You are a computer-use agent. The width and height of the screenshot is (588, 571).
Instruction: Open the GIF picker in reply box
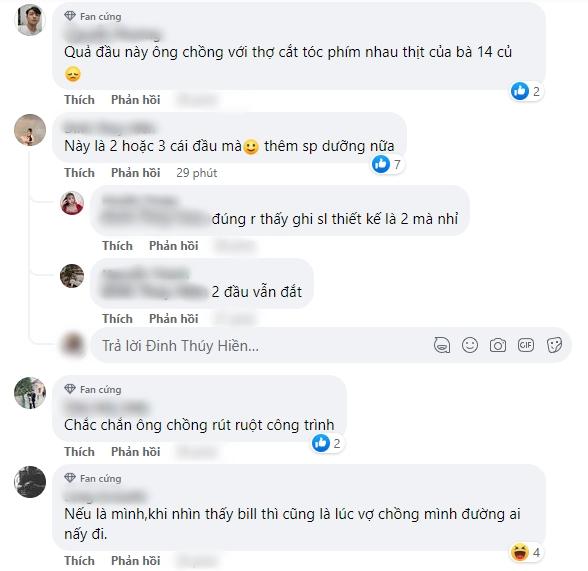pyautogui.click(x=526, y=345)
